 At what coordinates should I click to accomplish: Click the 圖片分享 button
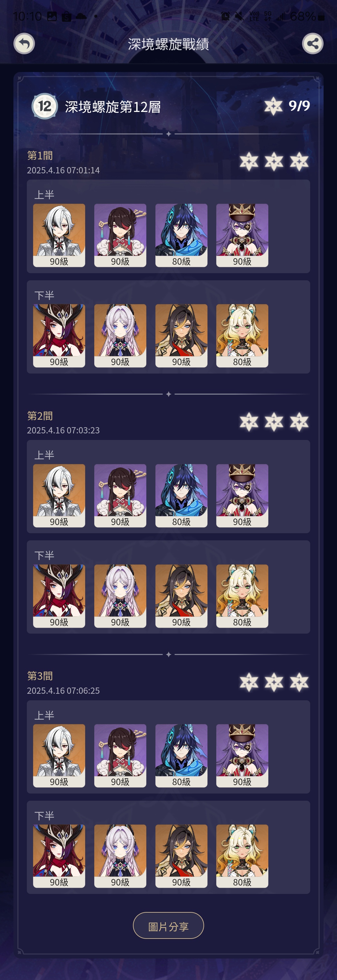[168, 926]
